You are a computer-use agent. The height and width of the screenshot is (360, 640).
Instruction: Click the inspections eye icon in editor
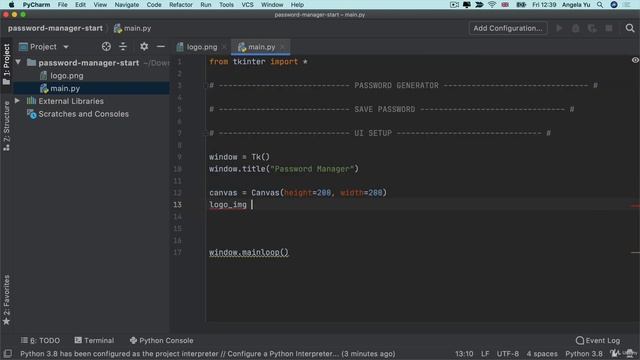click(x=635, y=60)
